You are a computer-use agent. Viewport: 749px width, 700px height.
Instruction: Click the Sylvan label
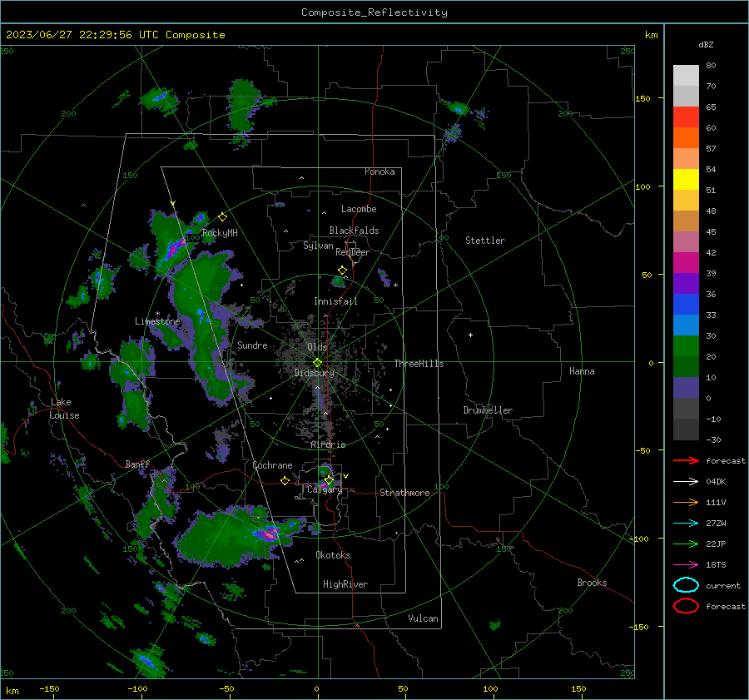click(318, 246)
